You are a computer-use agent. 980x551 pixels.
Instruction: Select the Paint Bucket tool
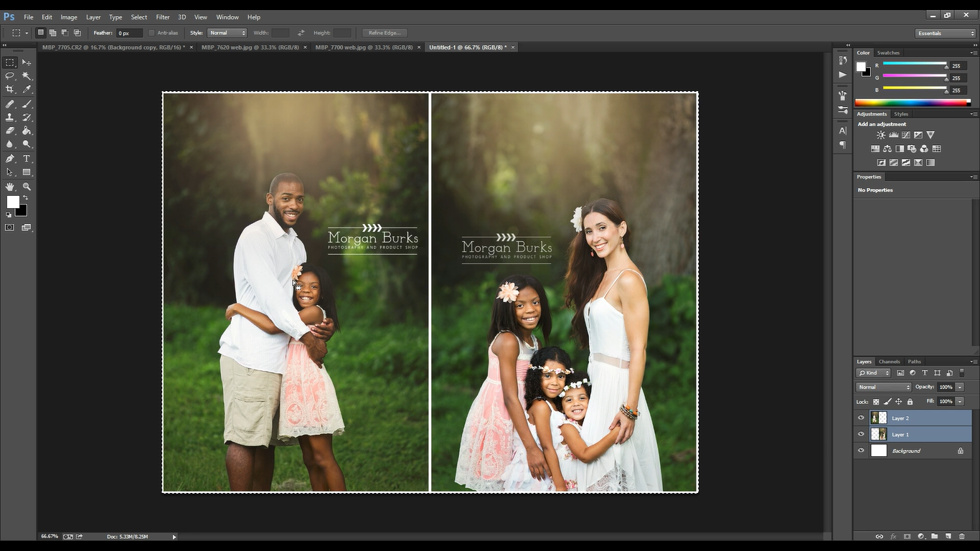[27, 131]
